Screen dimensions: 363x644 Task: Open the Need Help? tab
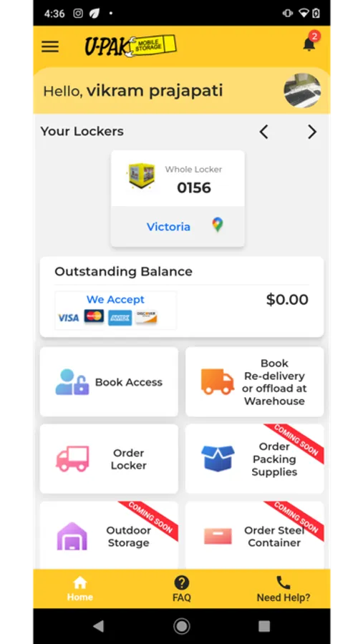[x=284, y=589]
